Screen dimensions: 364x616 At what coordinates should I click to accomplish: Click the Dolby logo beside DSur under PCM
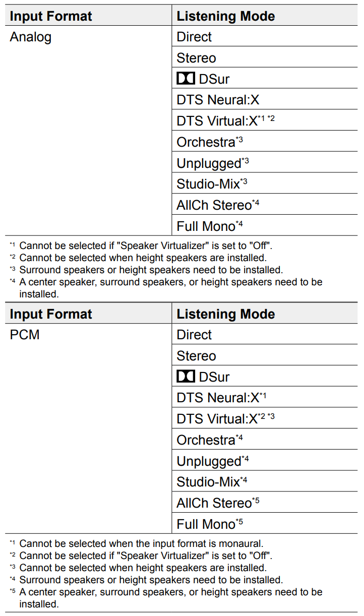(x=186, y=377)
